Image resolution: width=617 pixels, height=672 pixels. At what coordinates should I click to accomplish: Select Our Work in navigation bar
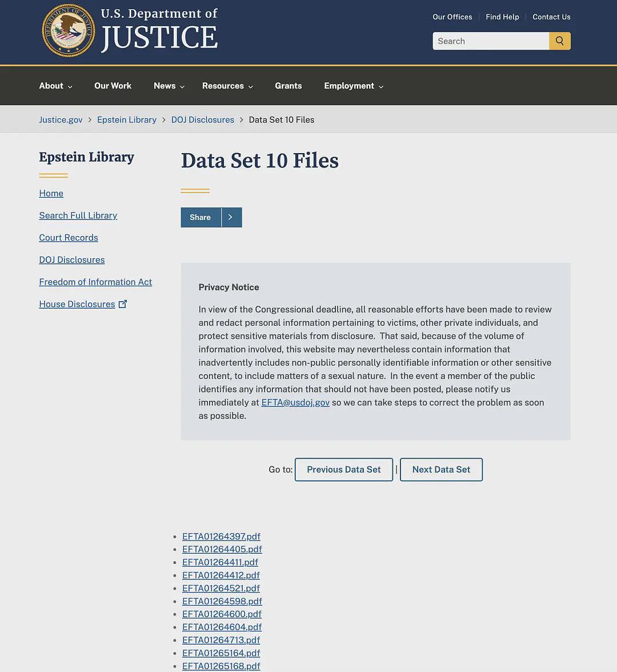pos(113,86)
